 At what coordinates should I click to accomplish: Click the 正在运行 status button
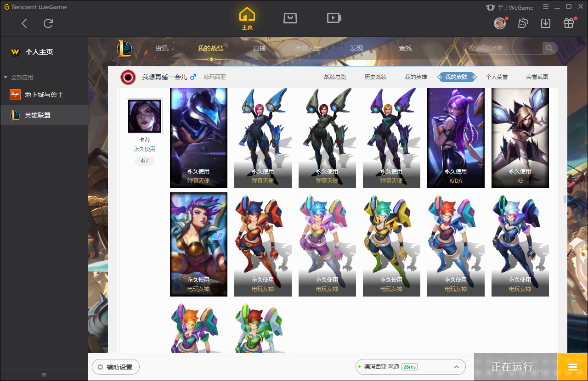click(515, 367)
